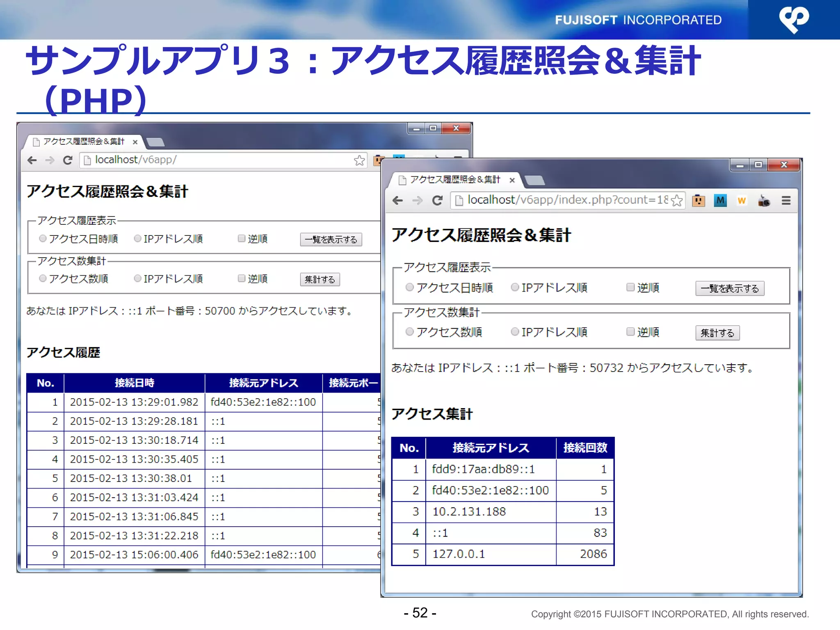Select アクセス数順 radio in the front window

click(x=409, y=331)
